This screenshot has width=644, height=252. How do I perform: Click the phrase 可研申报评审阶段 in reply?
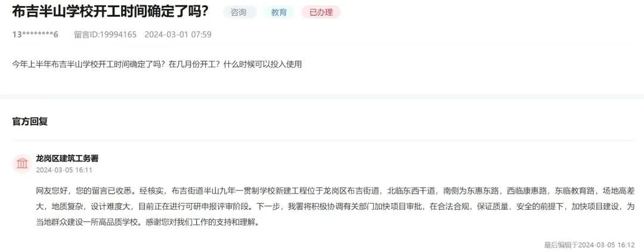click(220, 207)
